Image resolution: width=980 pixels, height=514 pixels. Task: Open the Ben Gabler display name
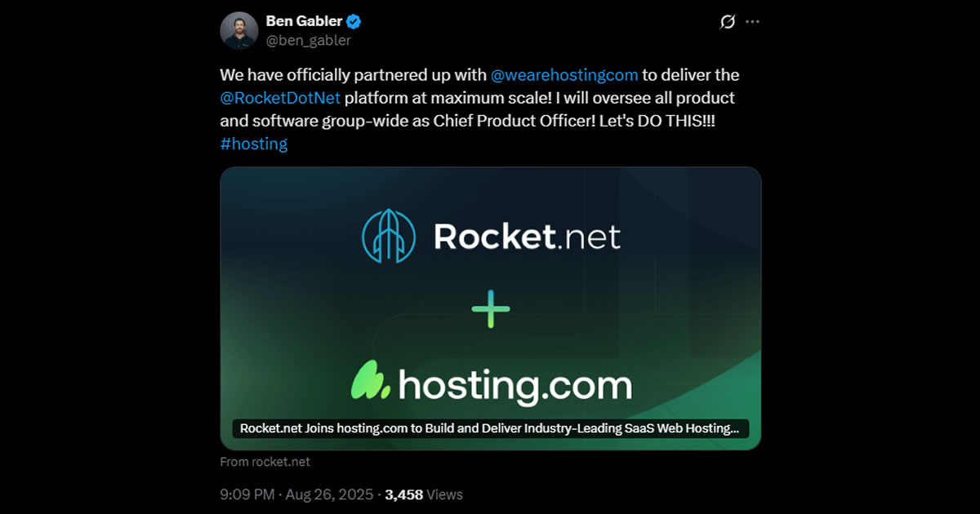tap(304, 21)
